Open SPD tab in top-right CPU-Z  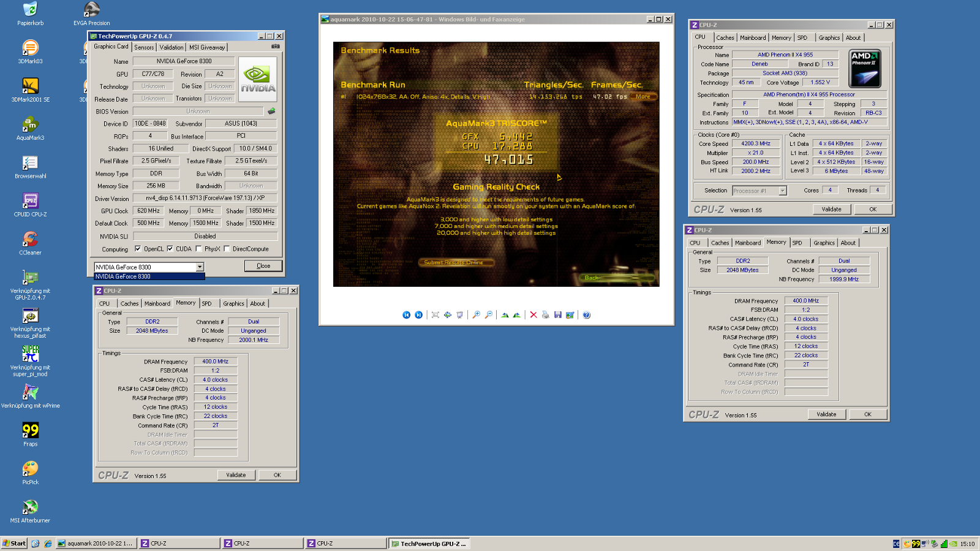pyautogui.click(x=802, y=38)
